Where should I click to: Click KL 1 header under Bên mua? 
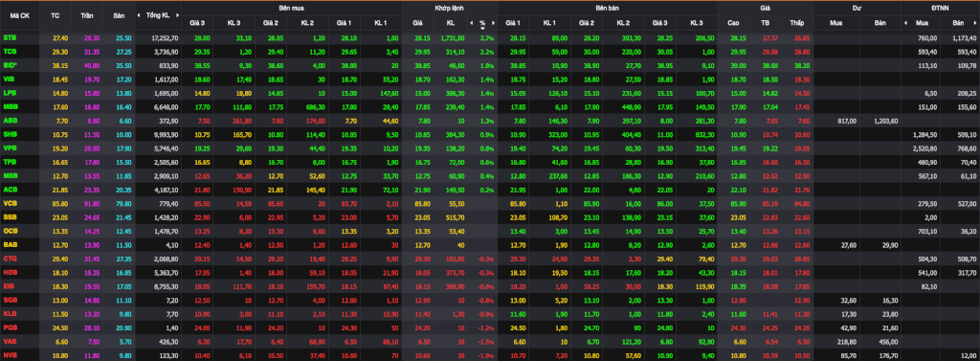coord(381,23)
